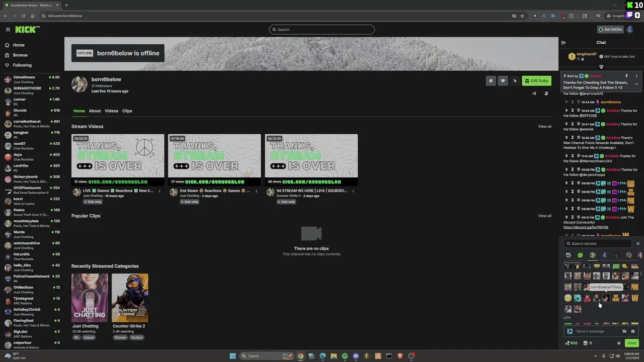644x362 pixels.
Task: Open the pinned message three-dot menu
Action: pyautogui.click(x=636, y=76)
